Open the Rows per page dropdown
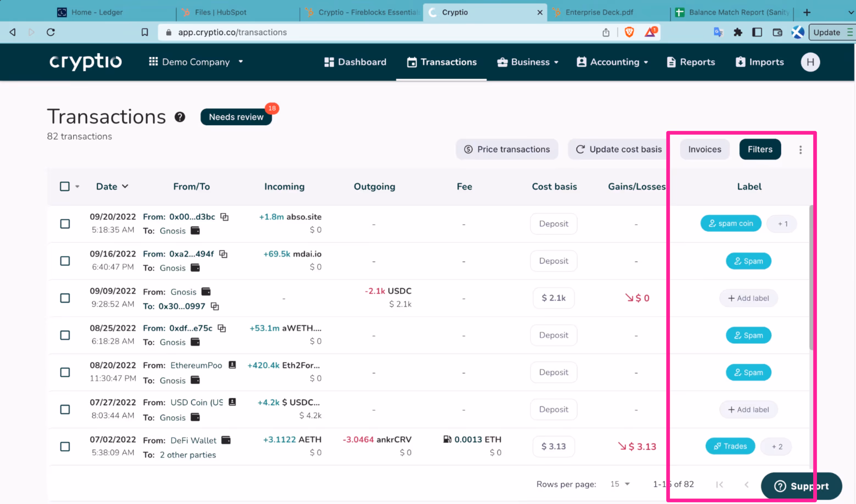 620,484
